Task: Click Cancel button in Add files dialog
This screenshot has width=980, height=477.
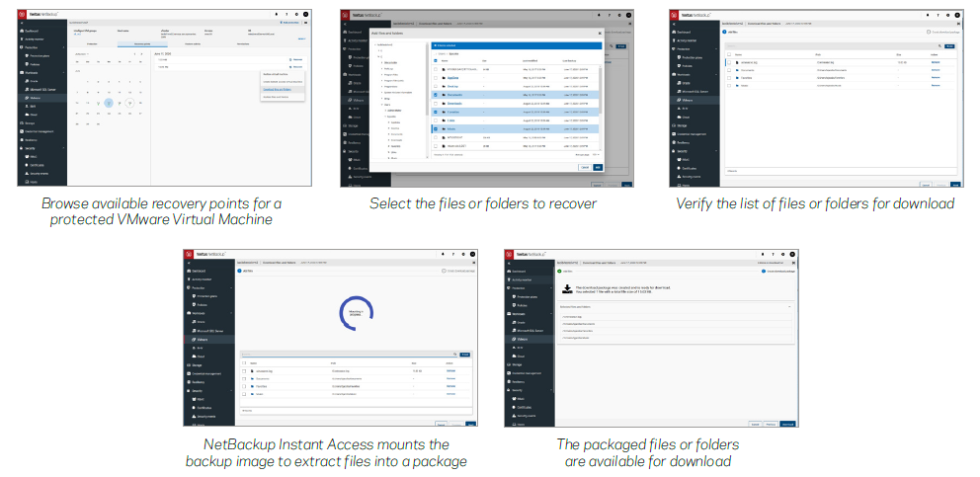Action: pos(585,168)
